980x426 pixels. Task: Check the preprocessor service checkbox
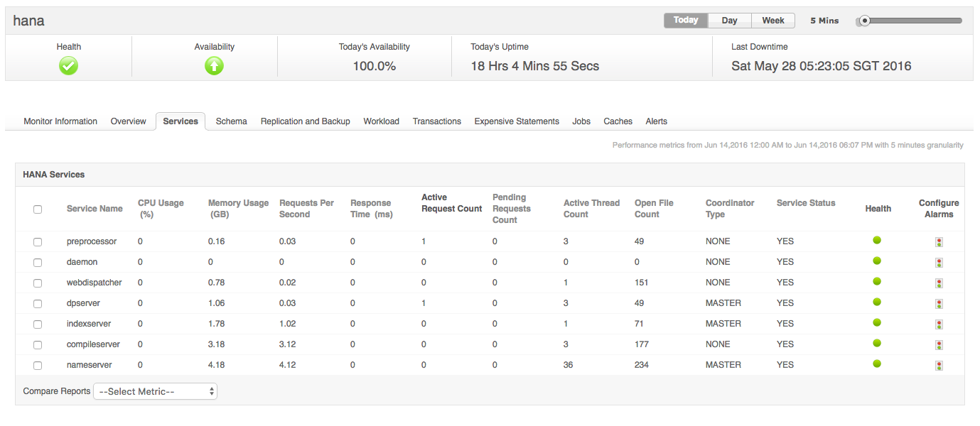pos(38,242)
